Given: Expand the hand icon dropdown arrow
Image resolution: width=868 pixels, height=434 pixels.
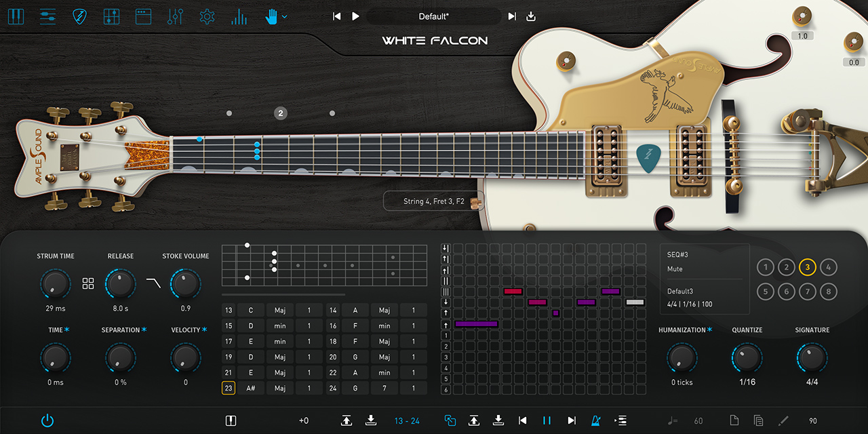Looking at the screenshot, I should (x=285, y=17).
